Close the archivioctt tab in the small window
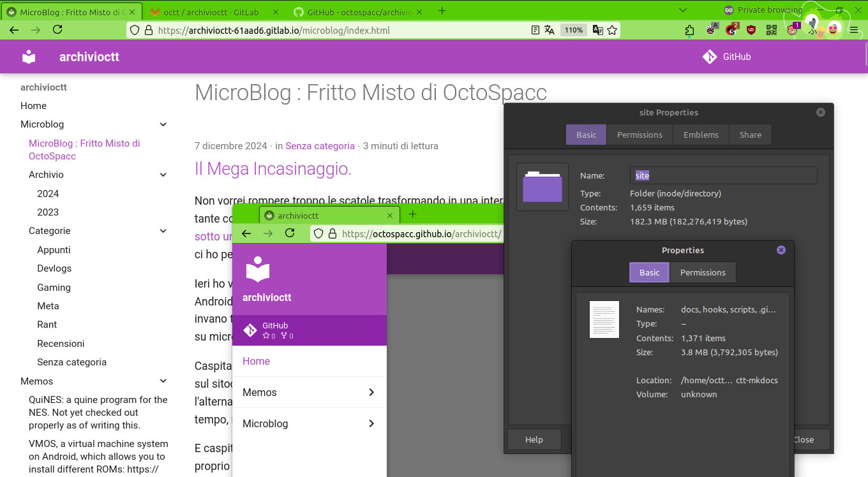Image resolution: width=868 pixels, height=477 pixels. pos(390,216)
